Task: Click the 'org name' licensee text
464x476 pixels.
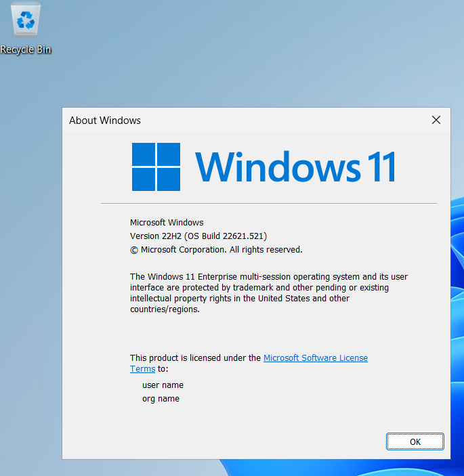Action: tap(161, 399)
